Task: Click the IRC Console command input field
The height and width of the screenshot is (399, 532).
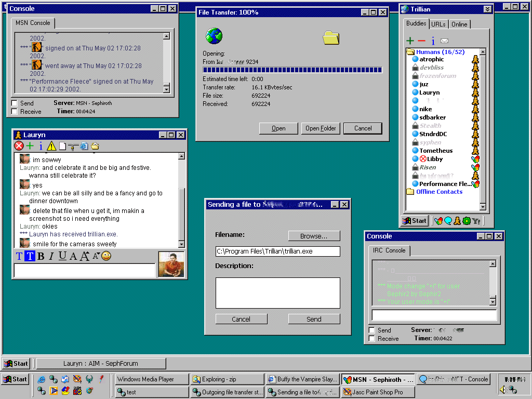Action: [x=434, y=315]
